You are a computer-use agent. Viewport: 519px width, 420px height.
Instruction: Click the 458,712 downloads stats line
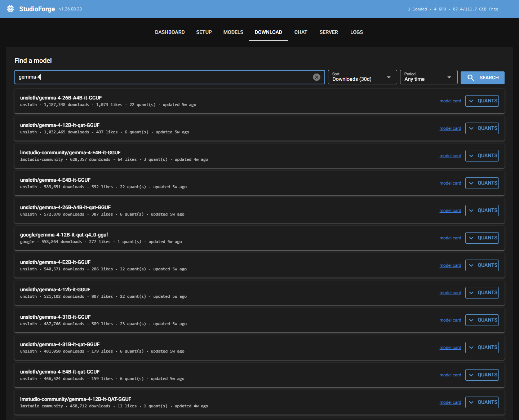click(x=114, y=406)
